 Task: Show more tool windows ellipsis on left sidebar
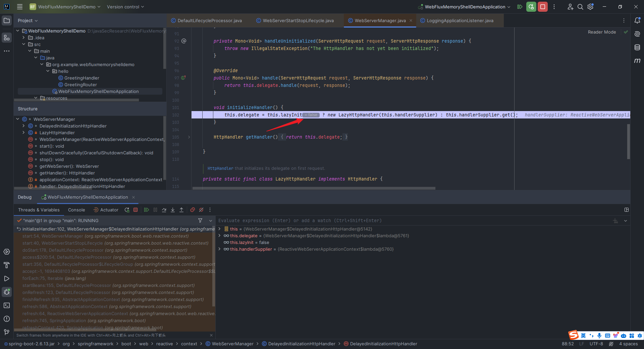pyautogui.click(x=7, y=51)
